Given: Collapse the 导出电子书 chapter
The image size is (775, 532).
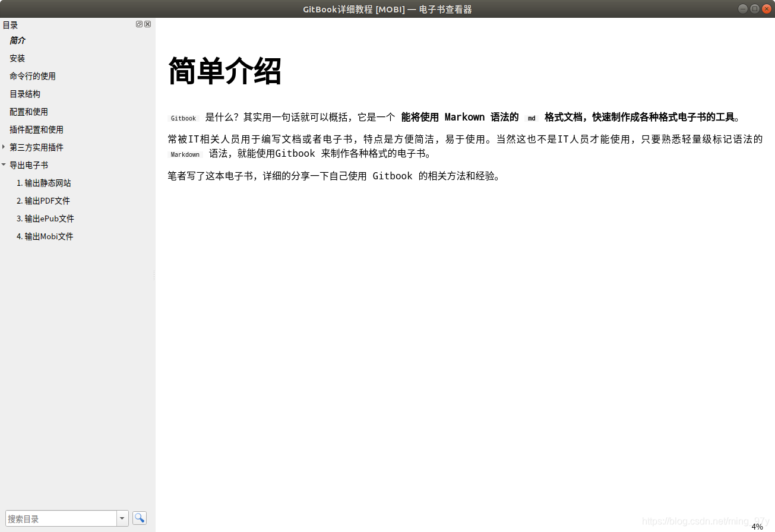Looking at the screenshot, I should [x=4, y=164].
